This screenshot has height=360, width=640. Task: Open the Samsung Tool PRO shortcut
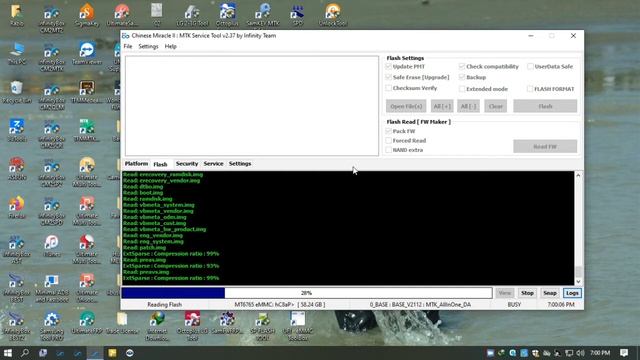pyautogui.click(x=51, y=326)
